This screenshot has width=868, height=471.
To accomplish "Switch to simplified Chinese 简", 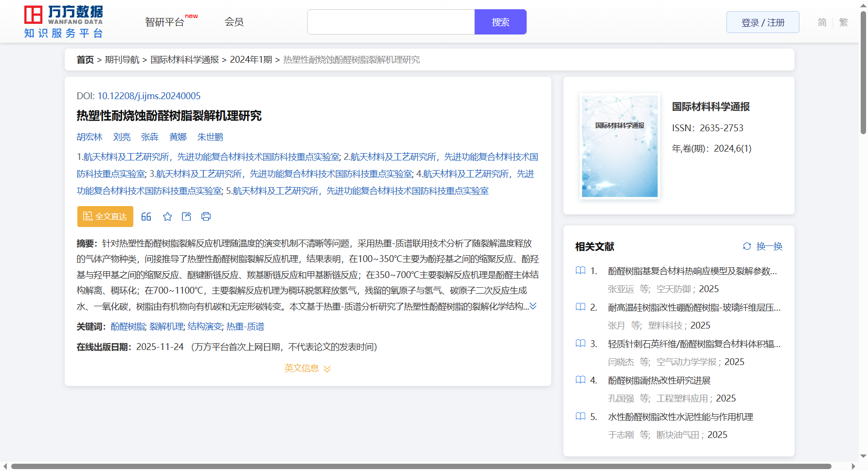I will (822, 22).
